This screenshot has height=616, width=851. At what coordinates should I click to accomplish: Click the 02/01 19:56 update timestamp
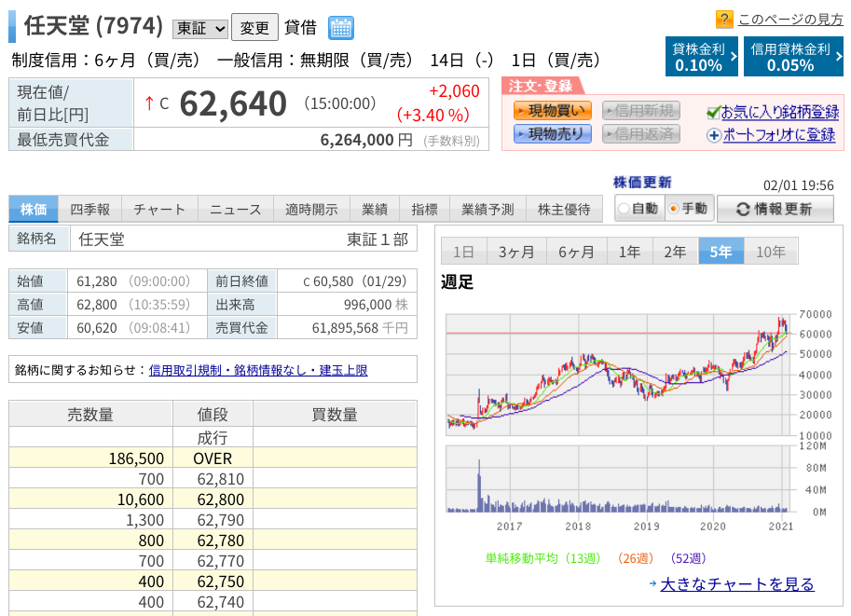[799, 185]
